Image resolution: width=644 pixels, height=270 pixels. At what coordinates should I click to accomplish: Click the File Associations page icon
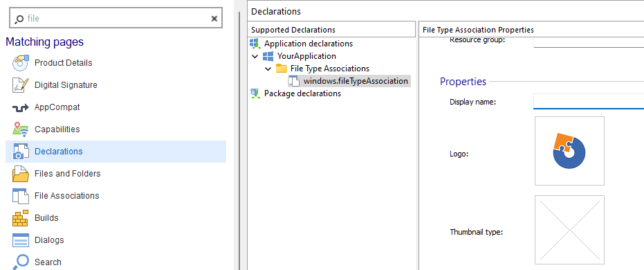click(21, 196)
